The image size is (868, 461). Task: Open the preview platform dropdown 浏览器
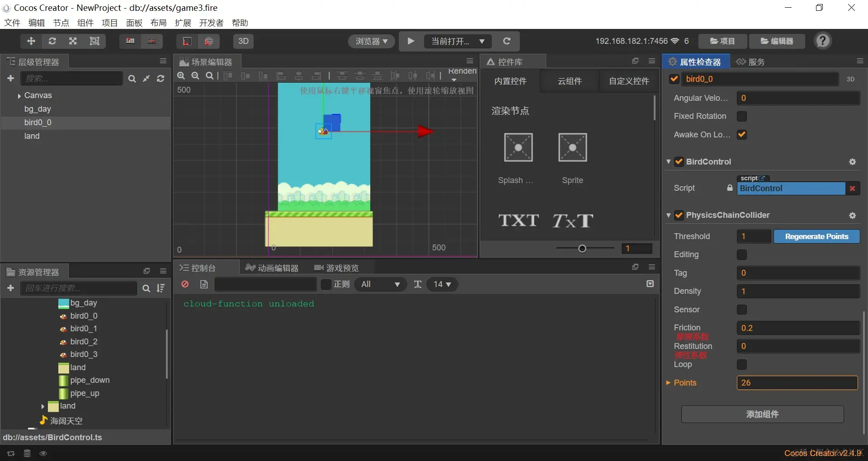[371, 41]
